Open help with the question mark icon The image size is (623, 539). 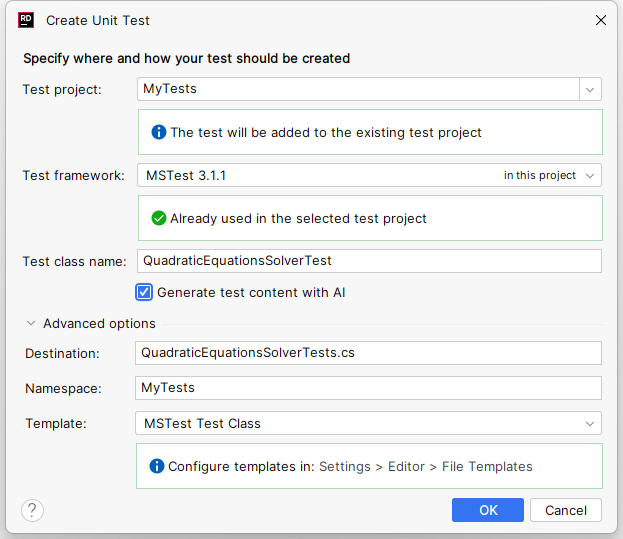click(x=32, y=510)
